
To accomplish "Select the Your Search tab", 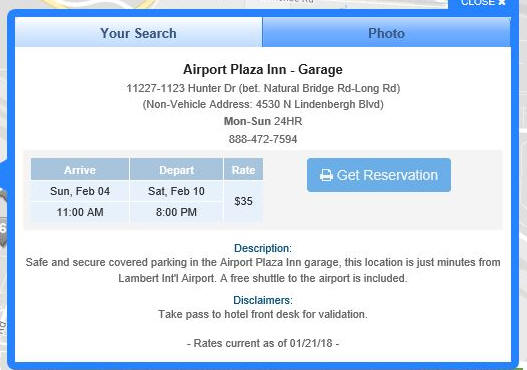I will tap(138, 33).
